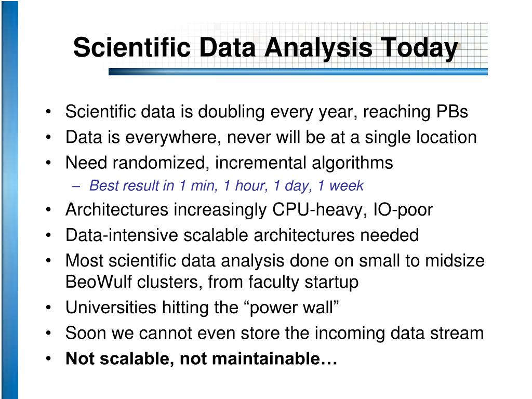The width and height of the screenshot is (532, 399).
Task: Select the 'Architectures increasingly CPU-heavy, IO-poor' line
Action: tap(249, 210)
